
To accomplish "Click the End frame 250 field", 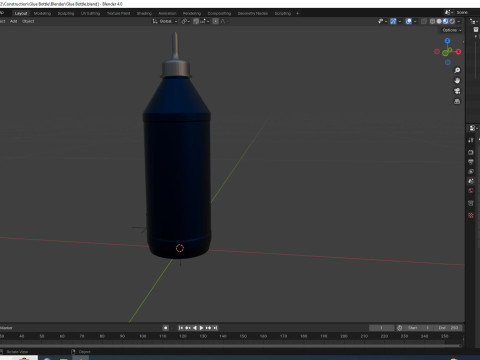I will [x=448, y=328].
